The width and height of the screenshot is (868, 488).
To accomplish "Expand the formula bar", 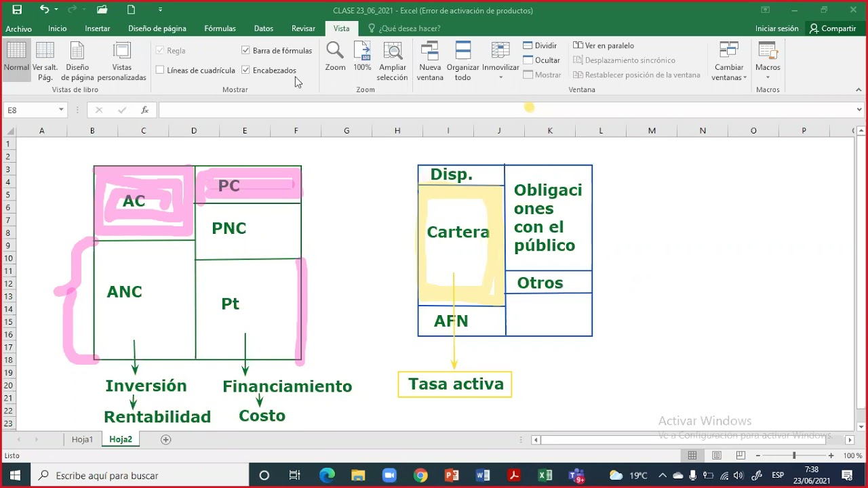I will [x=859, y=110].
